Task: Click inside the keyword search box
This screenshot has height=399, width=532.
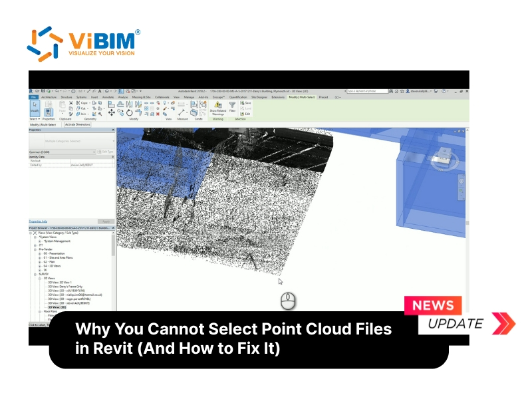Action: point(368,90)
